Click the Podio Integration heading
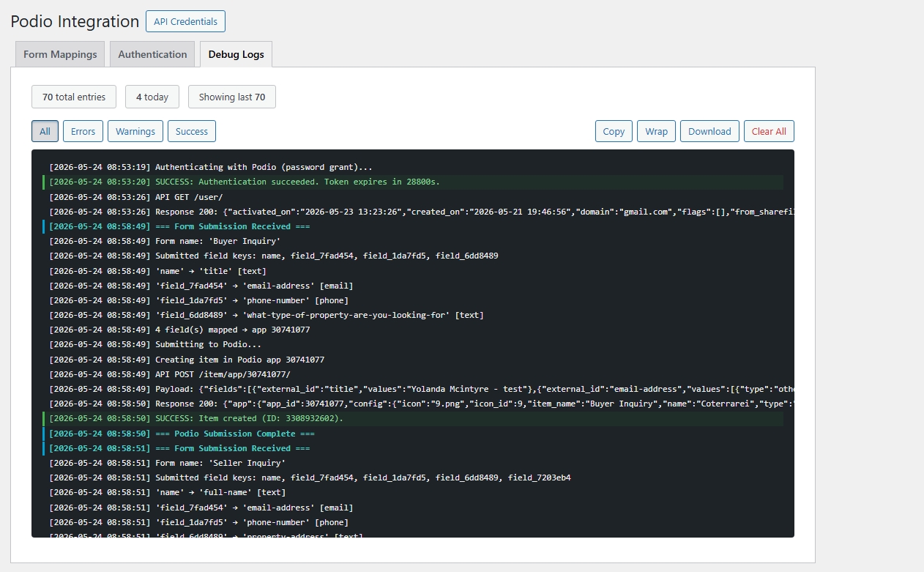 coord(75,21)
